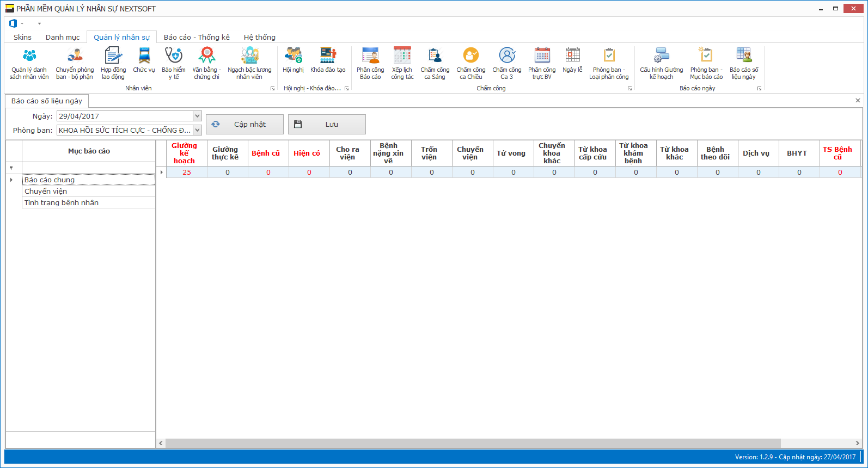868x468 pixels.
Task: Select Tình trạng bệnh nhân row
Action: click(x=89, y=202)
